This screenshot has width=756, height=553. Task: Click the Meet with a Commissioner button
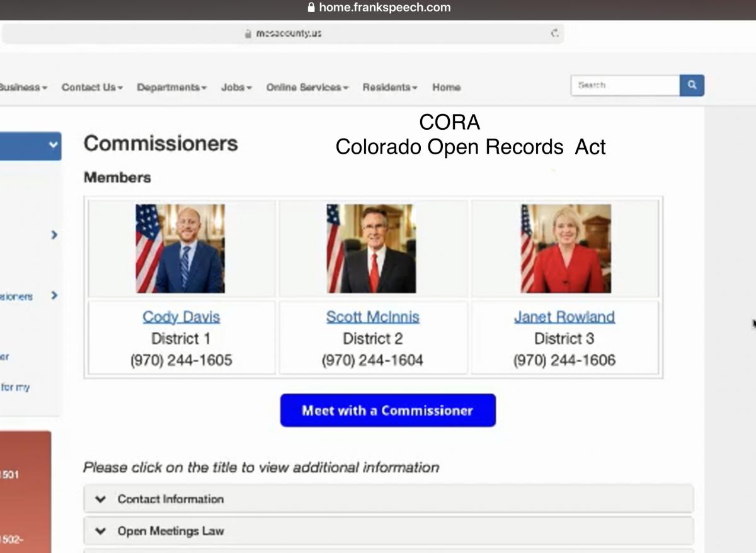click(x=387, y=411)
